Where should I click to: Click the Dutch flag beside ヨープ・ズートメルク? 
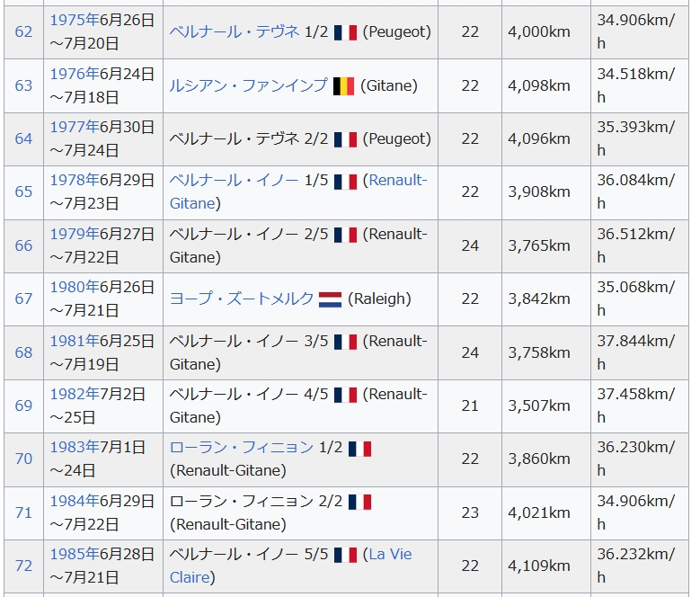(330, 298)
